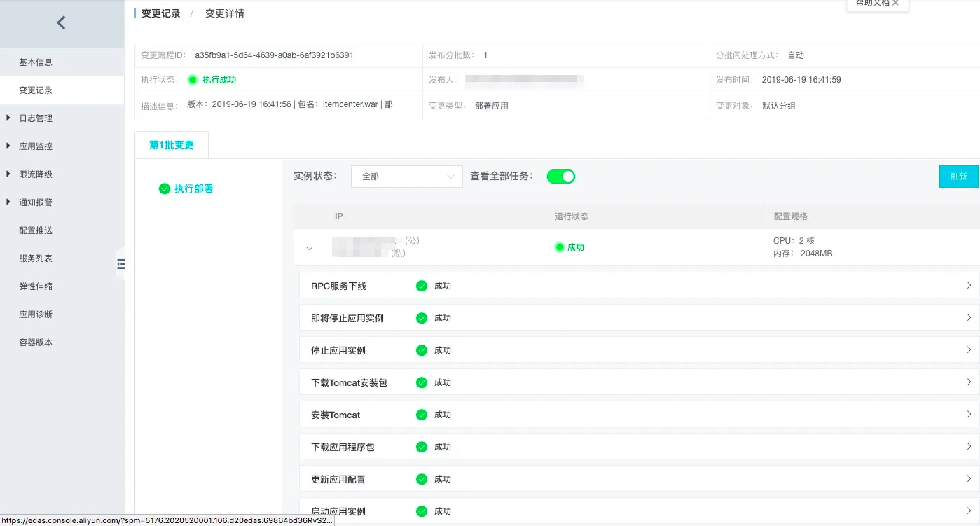Expand RPC服务下线 step with right arrow
The image size is (980, 526).
pos(969,286)
